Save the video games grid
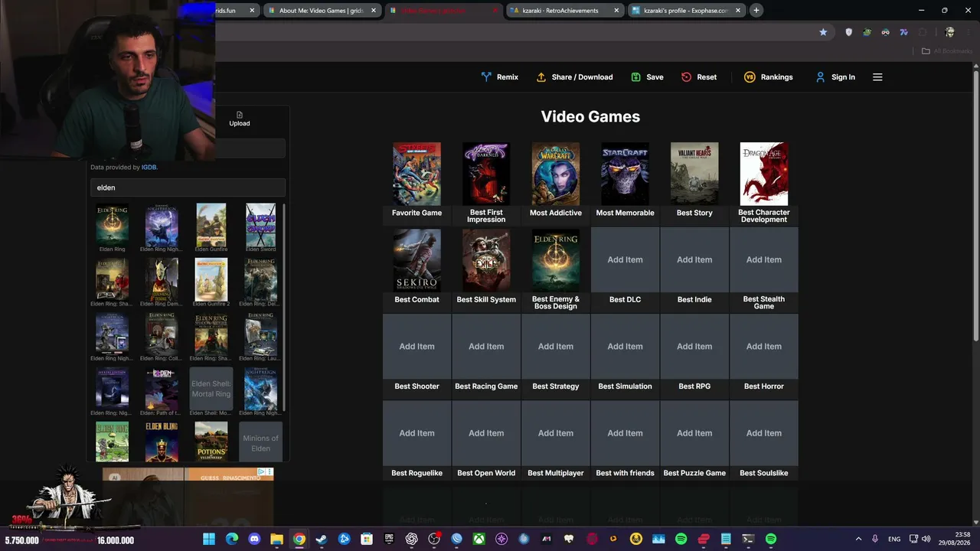 tap(647, 77)
